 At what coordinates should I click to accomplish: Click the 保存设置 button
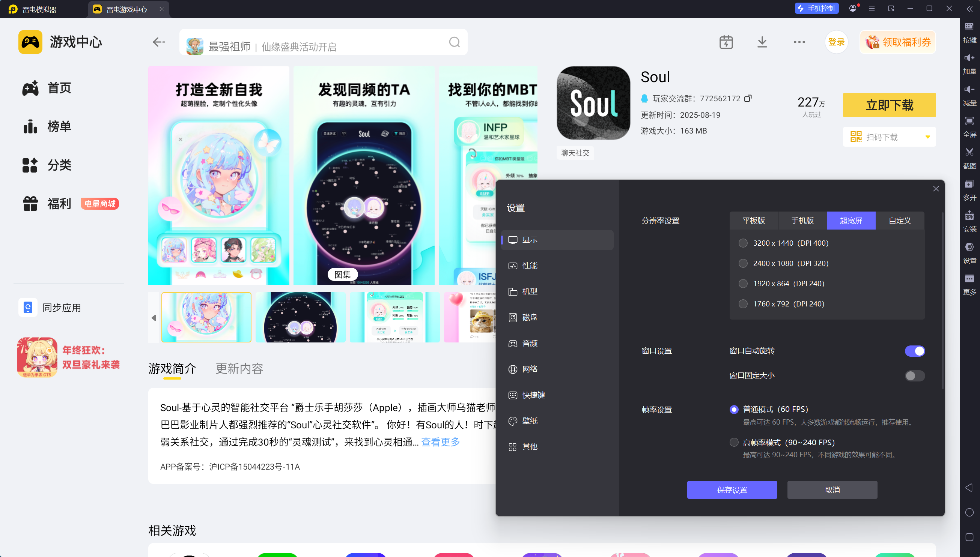click(732, 489)
